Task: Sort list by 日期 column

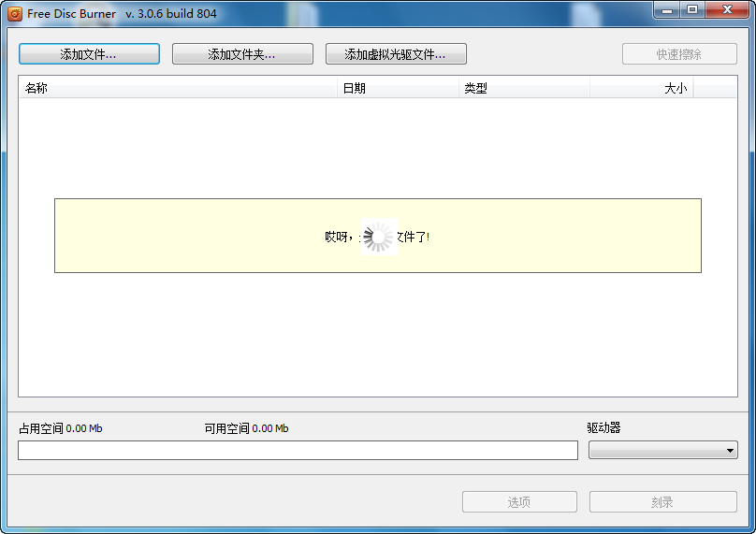Action: click(398, 88)
